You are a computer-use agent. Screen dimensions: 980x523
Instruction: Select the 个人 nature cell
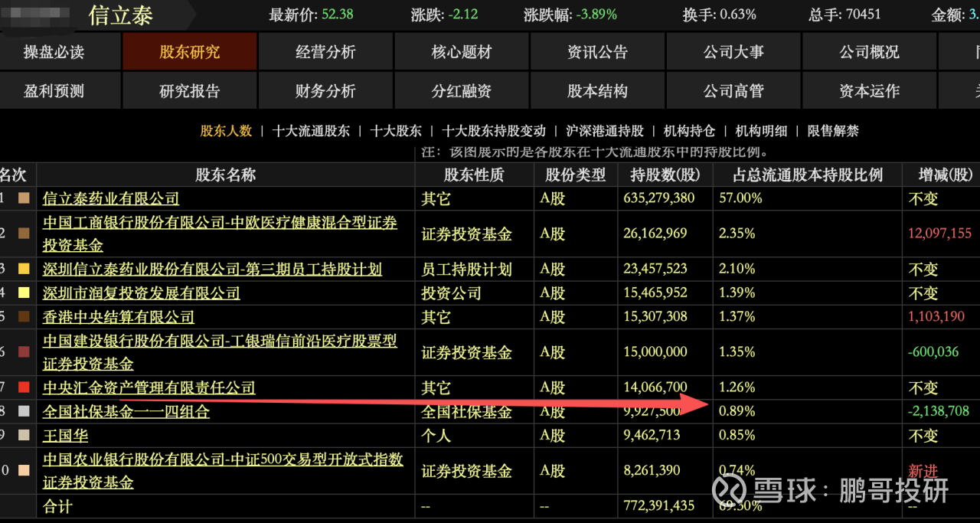(x=436, y=435)
